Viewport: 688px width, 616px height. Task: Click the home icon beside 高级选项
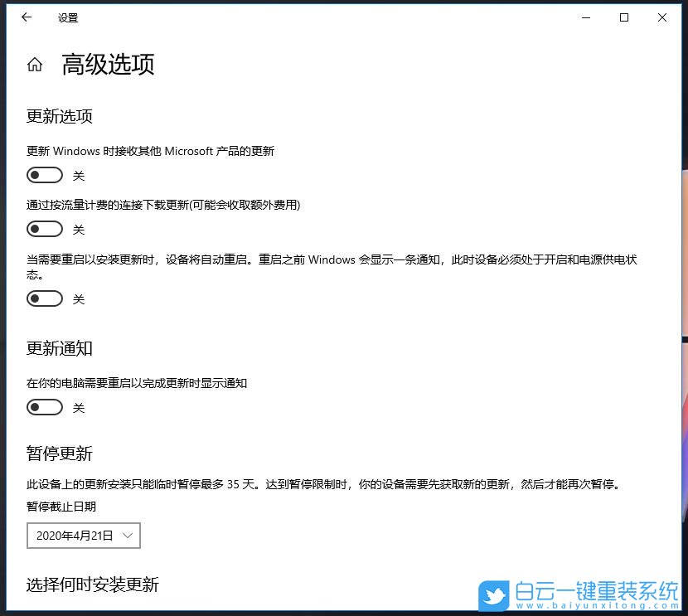34,64
